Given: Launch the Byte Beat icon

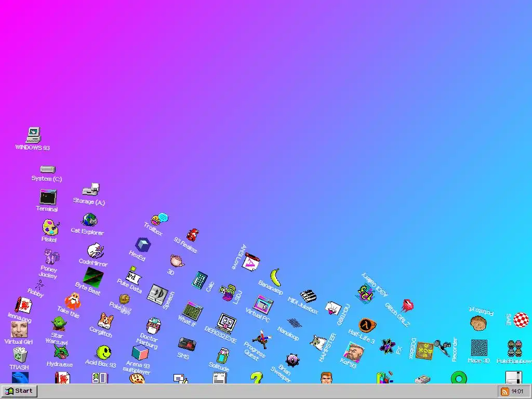Looking at the screenshot, I should point(94,277).
